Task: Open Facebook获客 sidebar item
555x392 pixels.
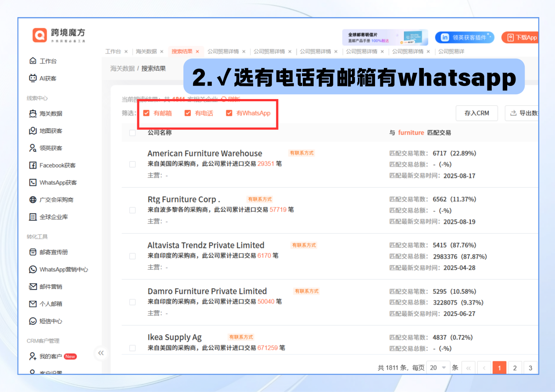Action: pos(52,165)
